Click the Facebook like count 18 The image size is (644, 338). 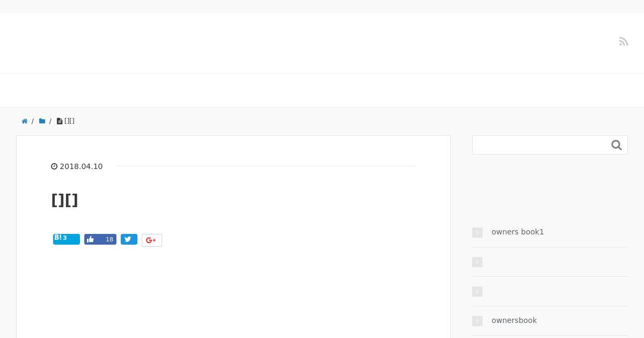point(109,239)
